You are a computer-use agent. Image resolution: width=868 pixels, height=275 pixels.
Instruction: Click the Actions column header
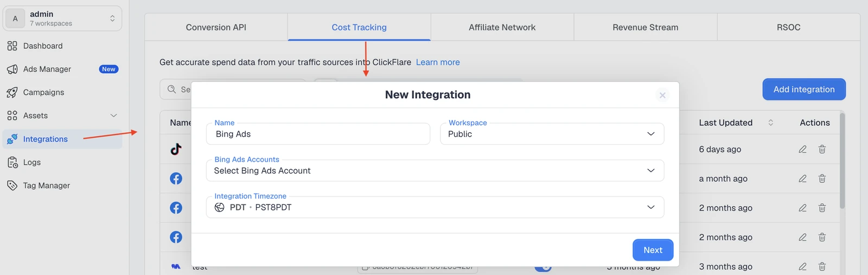coord(814,123)
